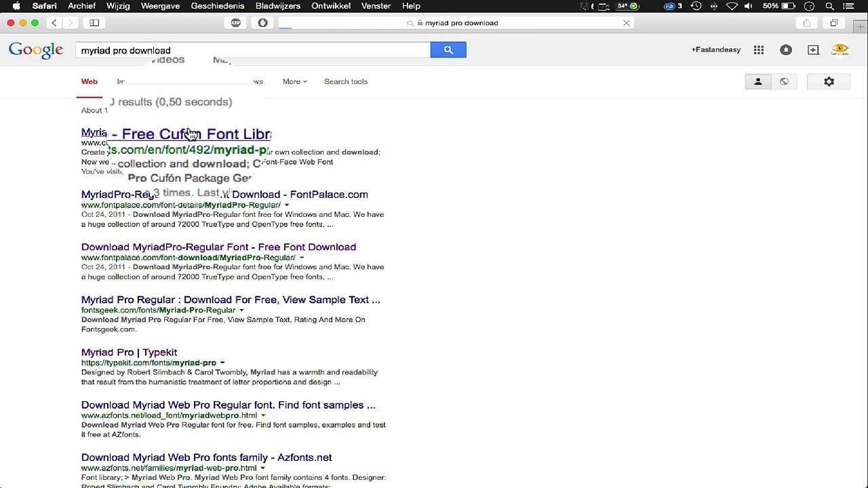The height and width of the screenshot is (488, 868).
Task: Open the Free Cufón Font Library result
Action: pyautogui.click(x=176, y=134)
